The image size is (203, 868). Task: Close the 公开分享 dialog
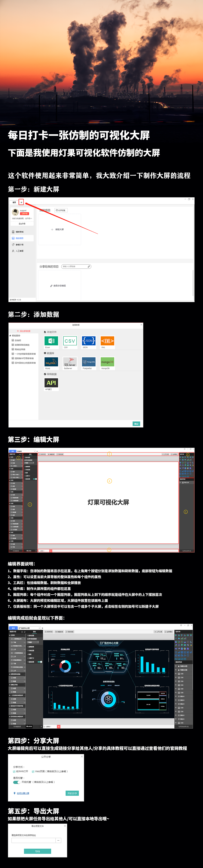82,756
